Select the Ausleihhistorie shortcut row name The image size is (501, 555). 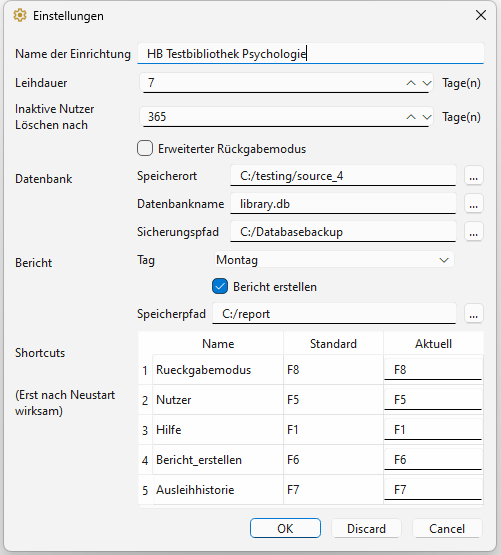tap(218, 490)
